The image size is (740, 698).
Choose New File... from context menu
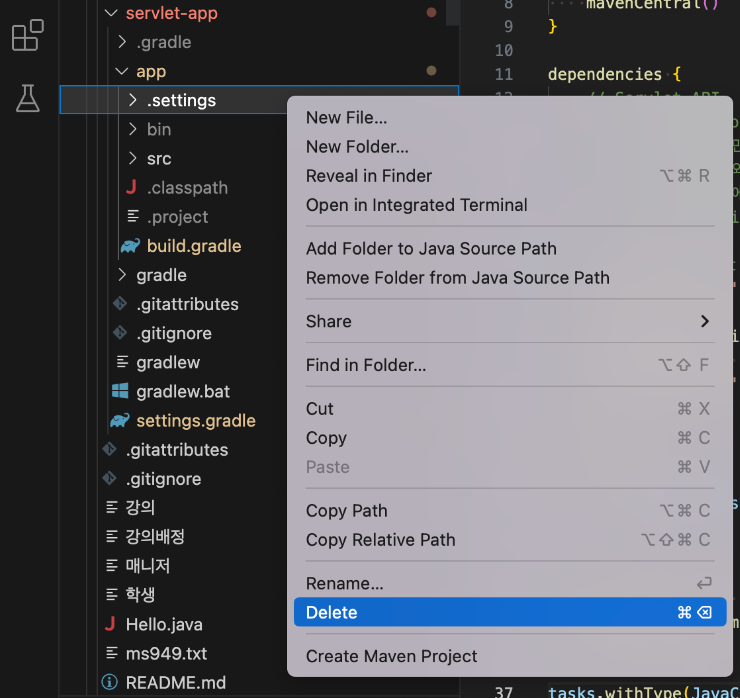click(x=510, y=118)
